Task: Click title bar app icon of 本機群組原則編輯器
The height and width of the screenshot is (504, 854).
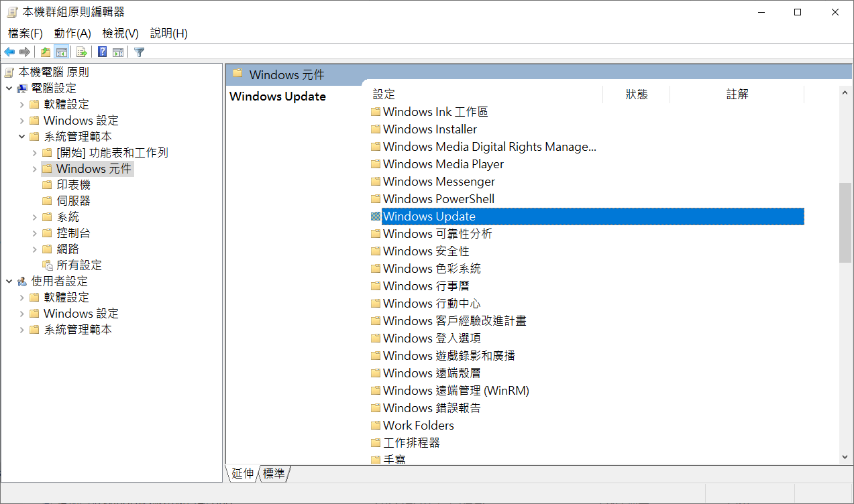Action: (x=11, y=12)
